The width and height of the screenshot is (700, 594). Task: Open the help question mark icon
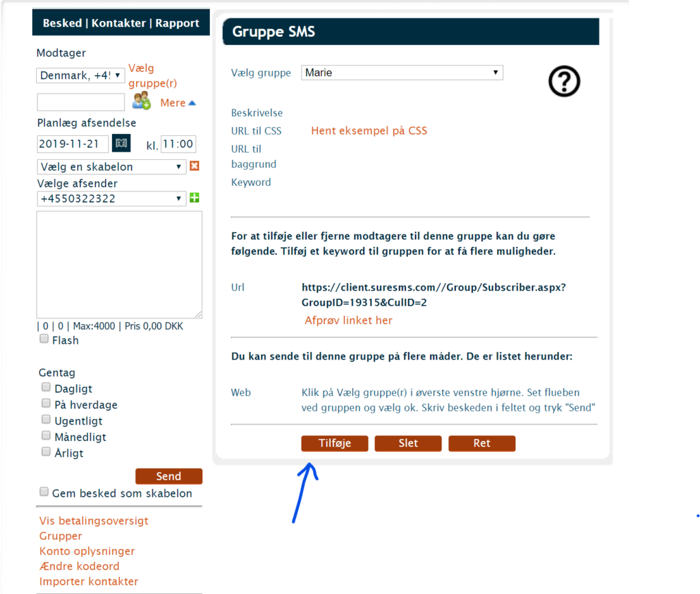[564, 81]
